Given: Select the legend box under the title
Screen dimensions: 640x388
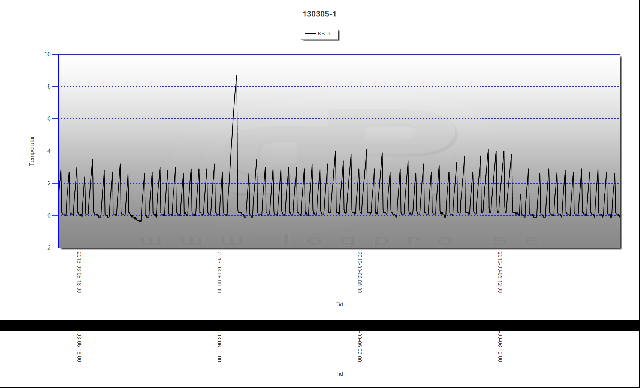Looking at the screenshot, I should point(320,34).
